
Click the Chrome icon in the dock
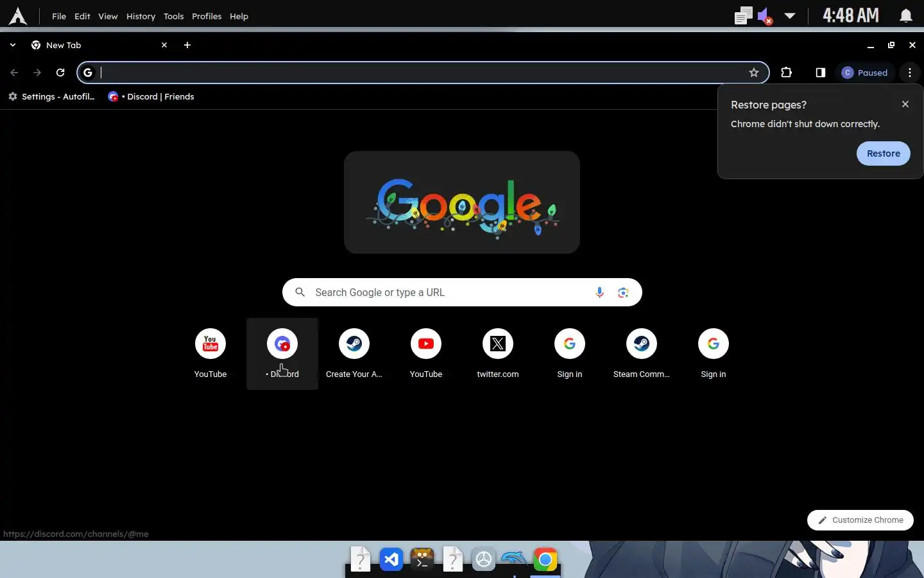[545, 559]
